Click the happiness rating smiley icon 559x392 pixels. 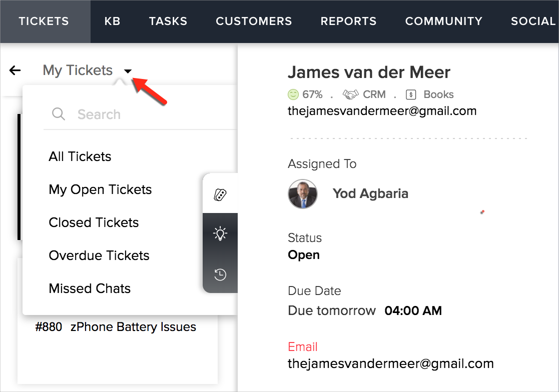click(293, 94)
